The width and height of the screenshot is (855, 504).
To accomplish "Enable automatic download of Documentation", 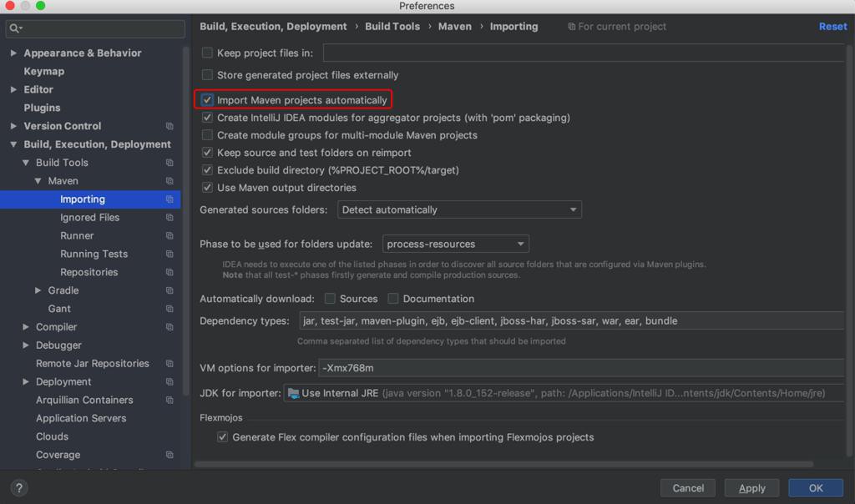I will (393, 298).
